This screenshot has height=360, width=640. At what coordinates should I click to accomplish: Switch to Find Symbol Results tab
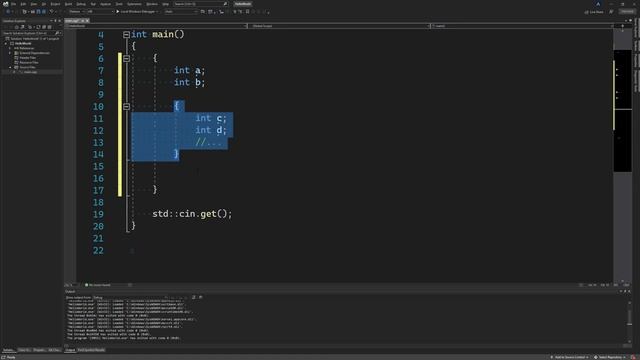(x=91, y=350)
